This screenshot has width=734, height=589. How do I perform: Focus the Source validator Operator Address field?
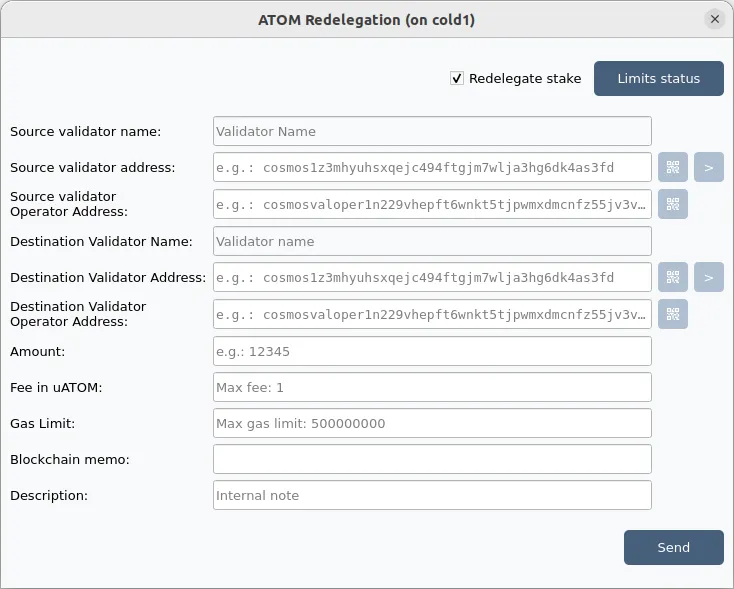(x=432, y=204)
